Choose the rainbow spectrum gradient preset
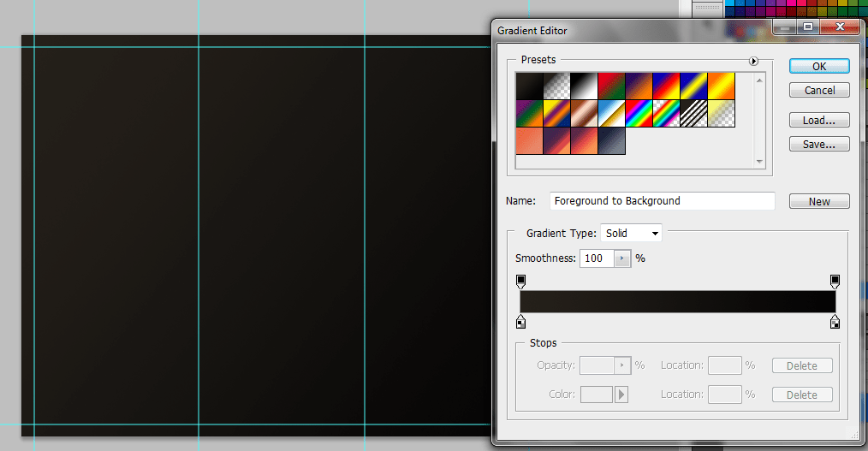The height and width of the screenshot is (451, 868). pos(639,113)
